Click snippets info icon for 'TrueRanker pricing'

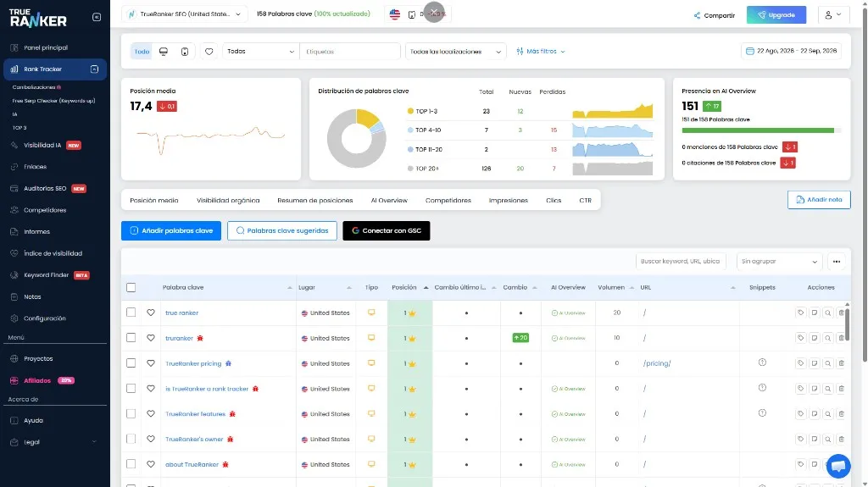762,362
